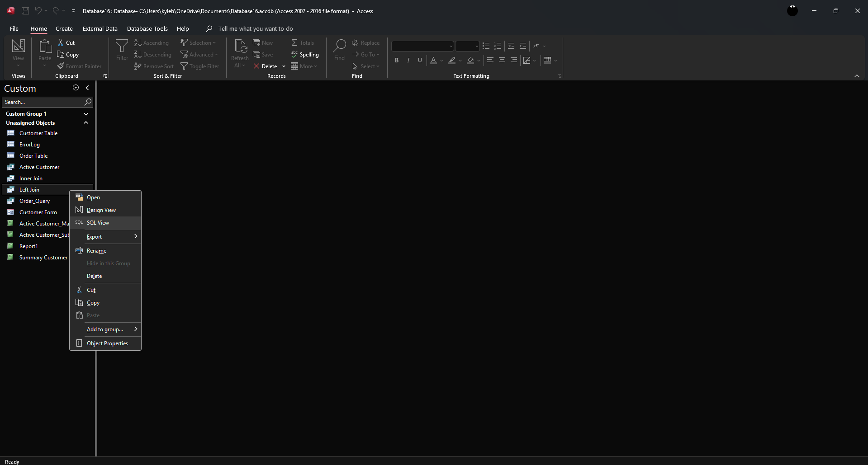Screen dimensions: 868x465
Task: Open the More records dropdown
Action: pyautogui.click(x=304, y=66)
